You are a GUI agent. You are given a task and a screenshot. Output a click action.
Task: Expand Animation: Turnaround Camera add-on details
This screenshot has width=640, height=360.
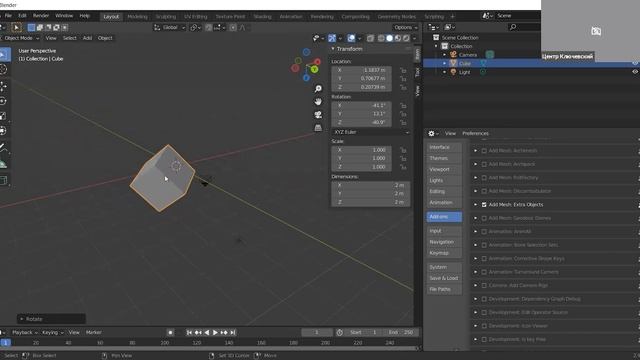tap(476, 272)
